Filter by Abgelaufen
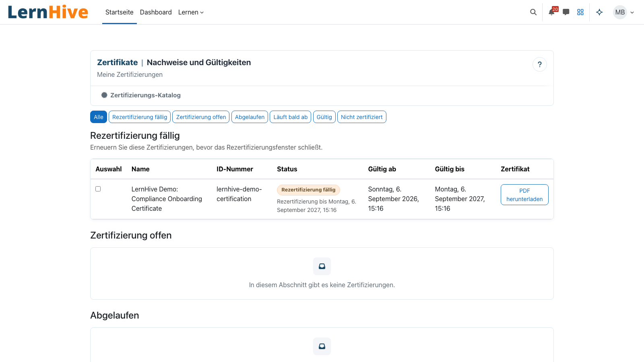The image size is (644, 362). click(x=250, y=117)
